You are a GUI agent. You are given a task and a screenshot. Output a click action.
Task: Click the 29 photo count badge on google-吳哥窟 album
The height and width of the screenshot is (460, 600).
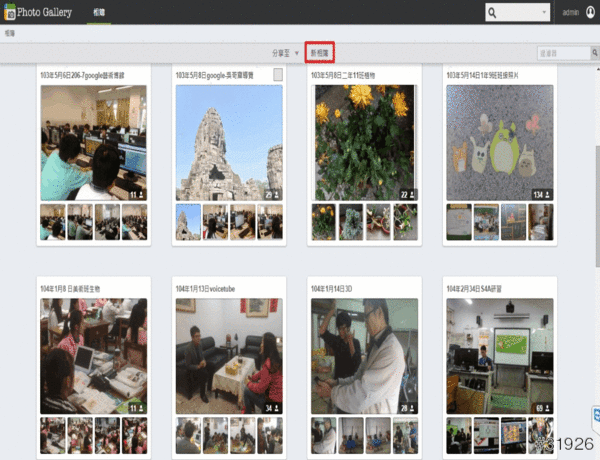tap(272, 195)
